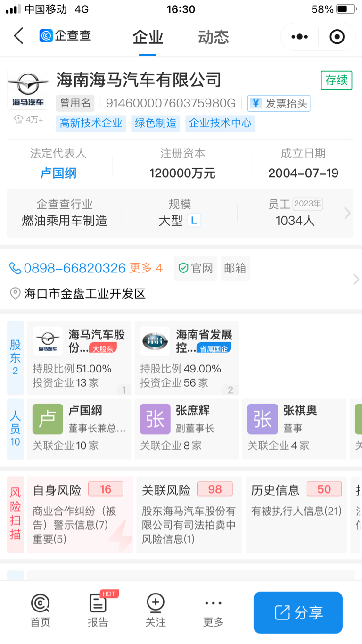Open the 海南省发展控 logo
Image resolution: width=362 pixels, height=644 pixels.
click(155, 341)
